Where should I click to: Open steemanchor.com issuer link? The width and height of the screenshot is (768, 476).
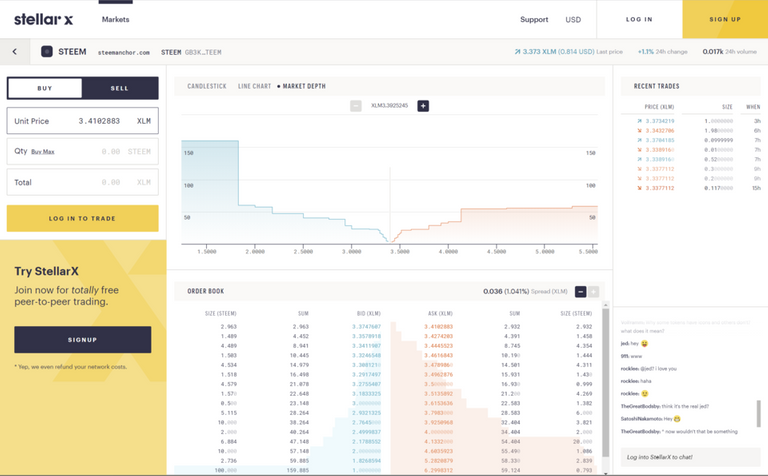(x=123, y=52)
